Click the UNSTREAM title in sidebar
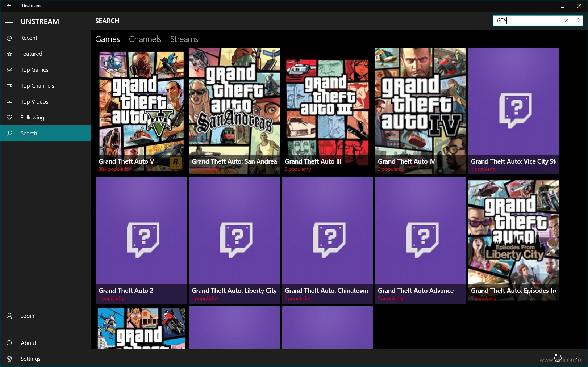 pos(40,21)
